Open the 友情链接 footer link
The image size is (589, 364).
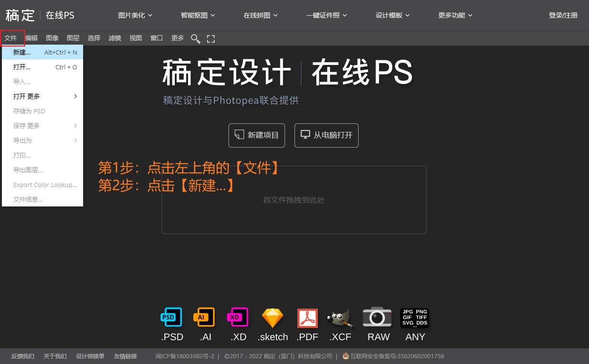click(125, 356)
